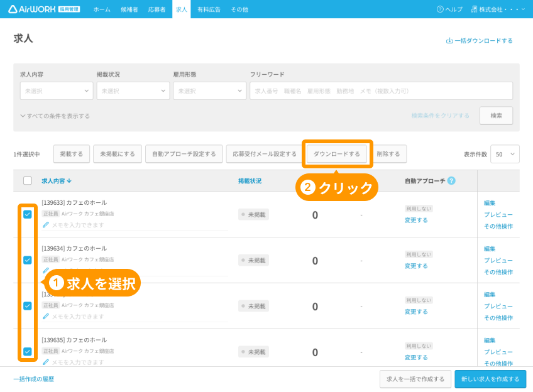Click the bulk download icon
The width and height of the screenshot is (533, 392).
click(x=449, y=41)
